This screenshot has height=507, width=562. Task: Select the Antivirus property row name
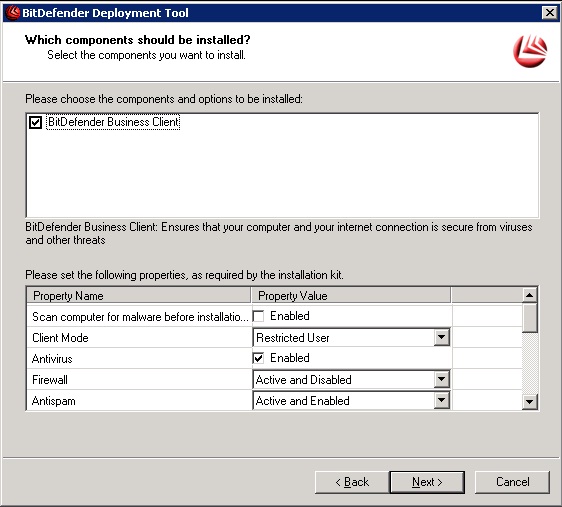(52, 359)
